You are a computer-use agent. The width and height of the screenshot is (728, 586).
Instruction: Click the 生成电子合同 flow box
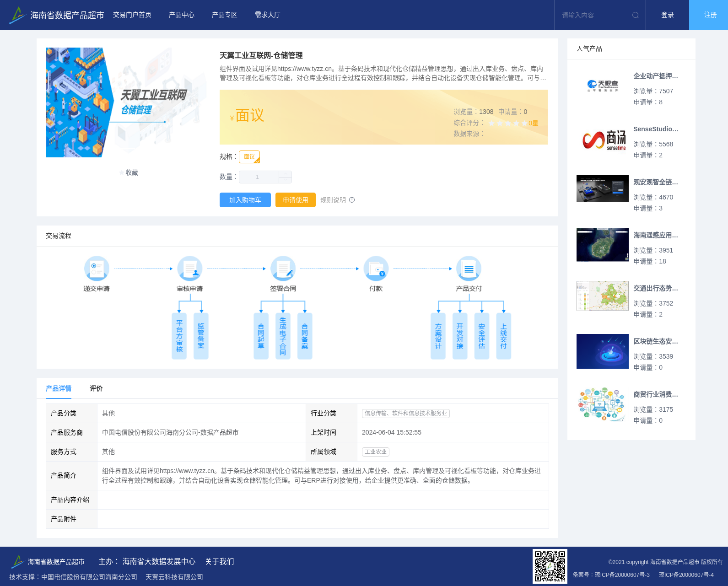(x=283, y=336)
